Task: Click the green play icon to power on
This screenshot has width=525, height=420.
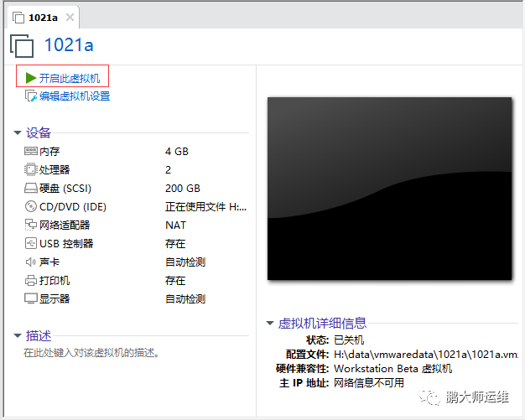Action: [31, 78]
